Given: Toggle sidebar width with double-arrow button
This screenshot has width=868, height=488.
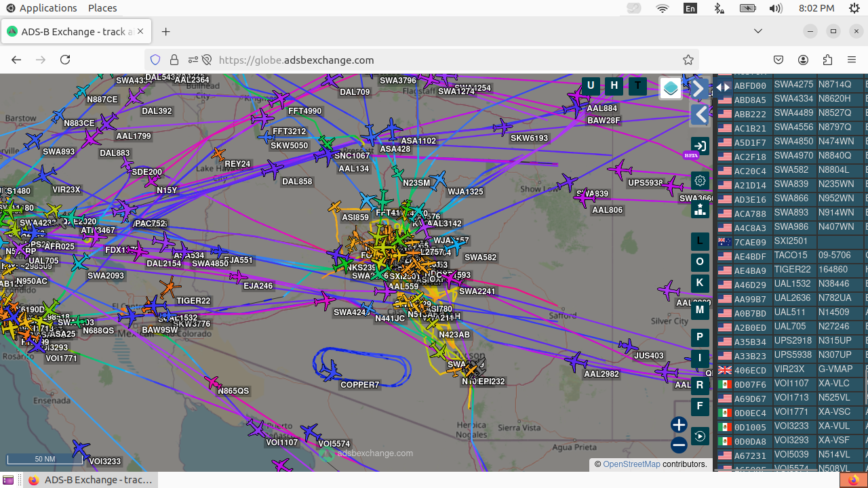Looking at the screenshot, I should (723, 87).
